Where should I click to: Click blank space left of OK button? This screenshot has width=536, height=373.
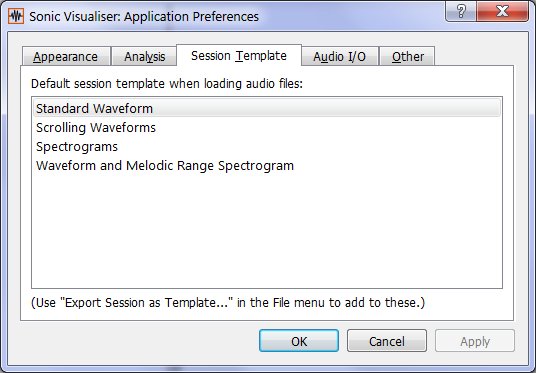[x=138, y=341]
